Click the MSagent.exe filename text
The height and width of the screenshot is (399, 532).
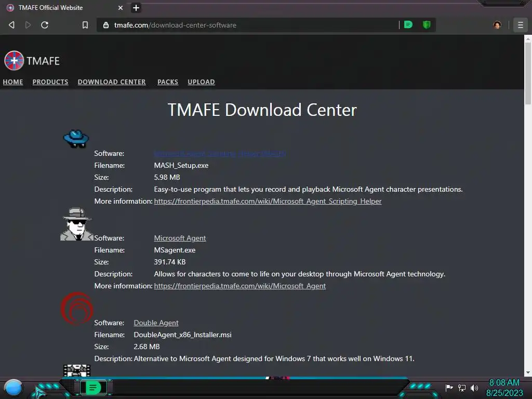175,250
